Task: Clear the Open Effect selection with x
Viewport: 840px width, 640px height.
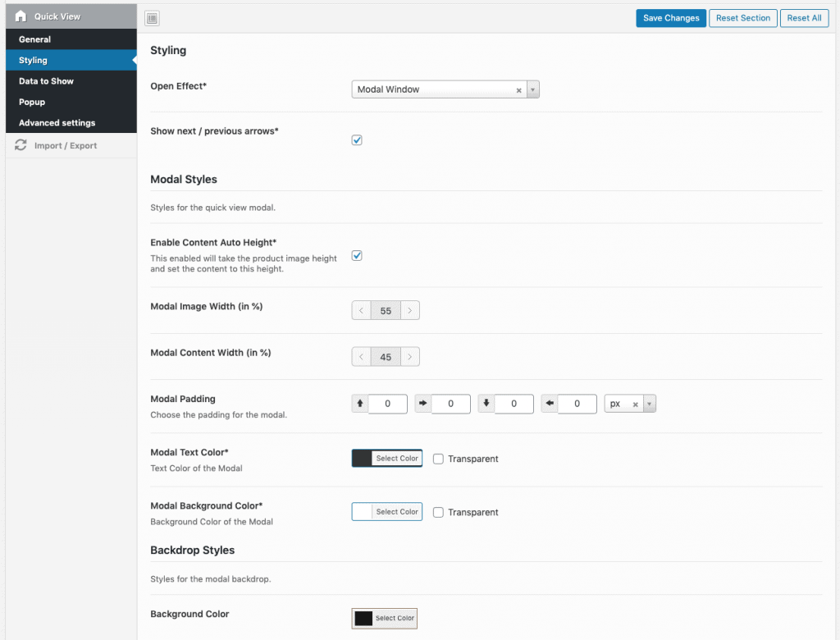Action: coord(518,90)
